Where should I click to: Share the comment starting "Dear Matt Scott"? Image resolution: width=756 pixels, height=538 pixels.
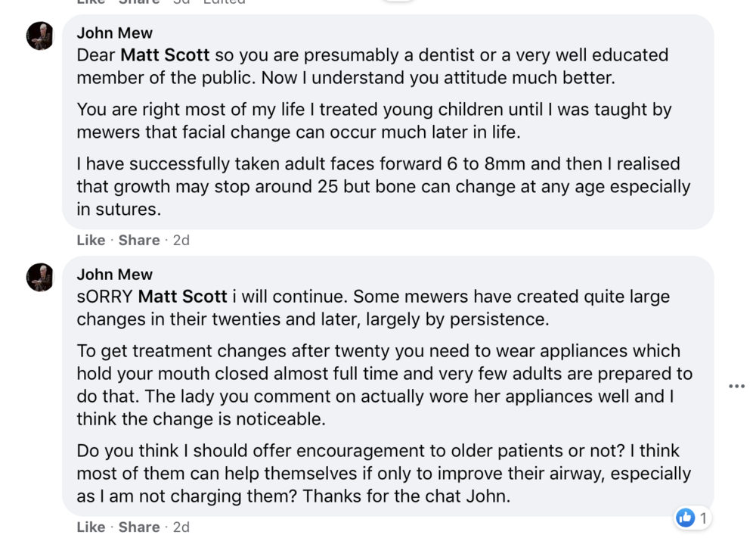[x=139, y=240]
